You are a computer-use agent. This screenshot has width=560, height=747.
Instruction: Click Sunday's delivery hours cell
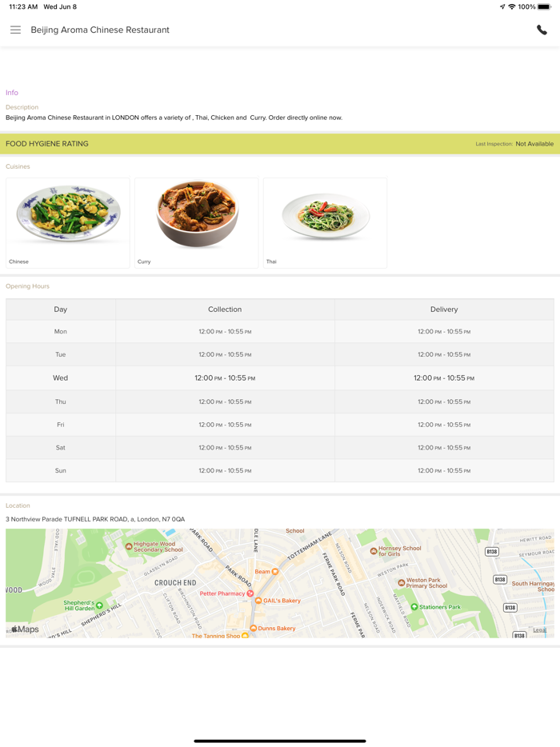click(x=444, y=470)
